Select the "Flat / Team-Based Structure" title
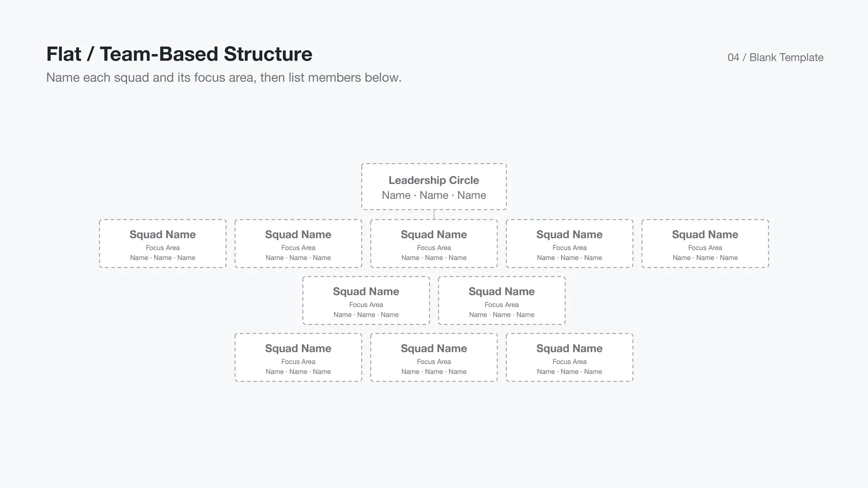Viewport: 868px width, 488px height. click(x=179, y=54)
